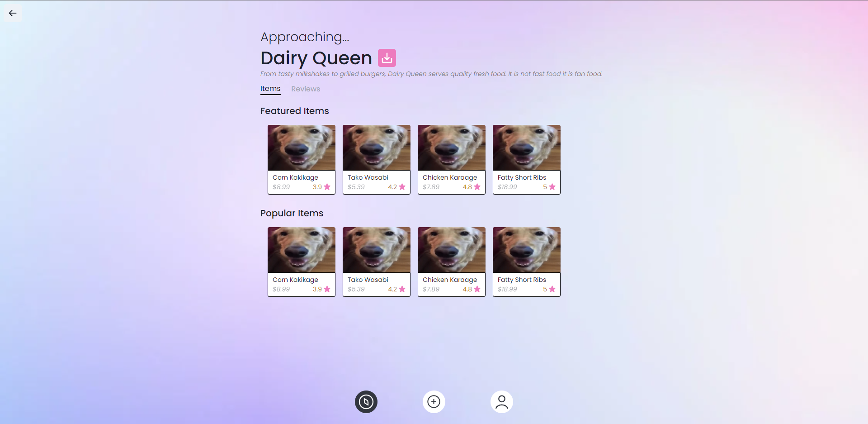Open Popular Tako Wasabi dog thumbnail
Screen dimensions: 868x424
377,250
